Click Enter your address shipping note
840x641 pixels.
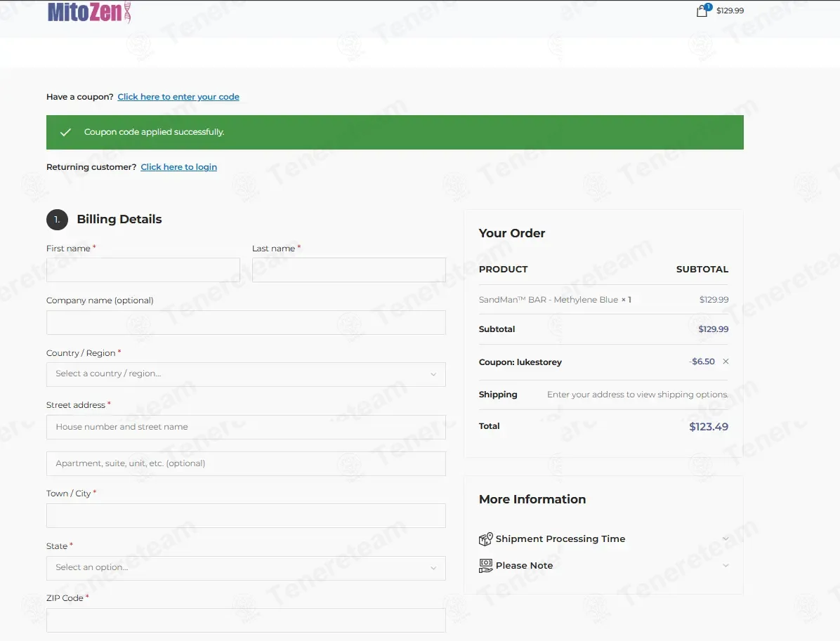click(638, 395)
